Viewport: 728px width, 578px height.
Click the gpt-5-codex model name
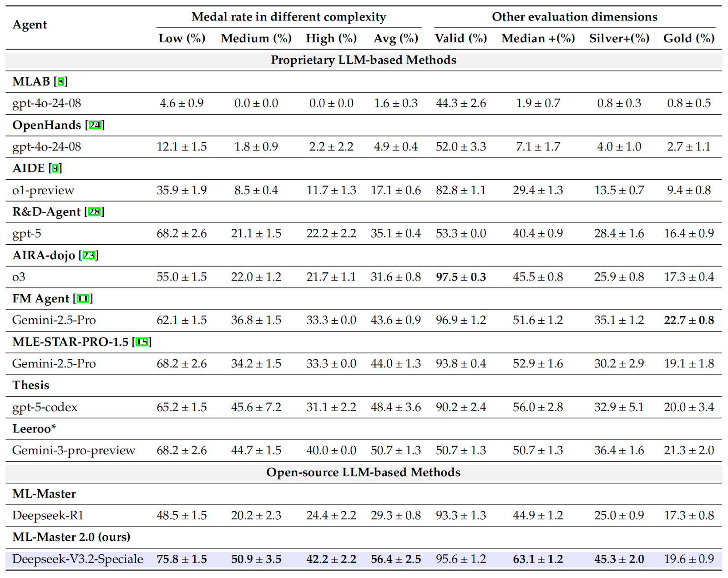[45, 407]
